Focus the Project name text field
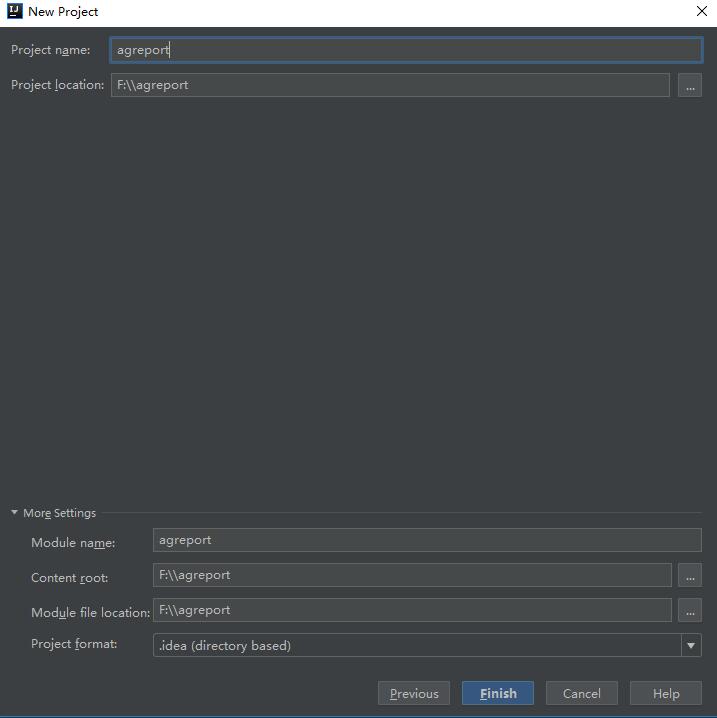The image size is (717, 718). (406, 50)
